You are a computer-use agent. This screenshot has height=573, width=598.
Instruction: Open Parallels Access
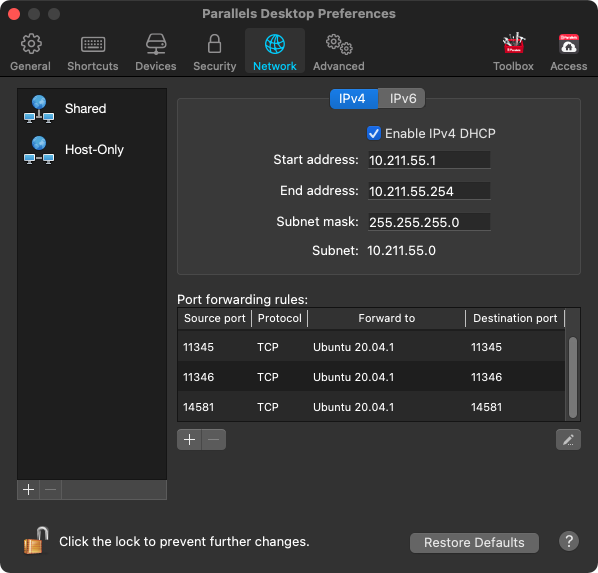point(568,52)
